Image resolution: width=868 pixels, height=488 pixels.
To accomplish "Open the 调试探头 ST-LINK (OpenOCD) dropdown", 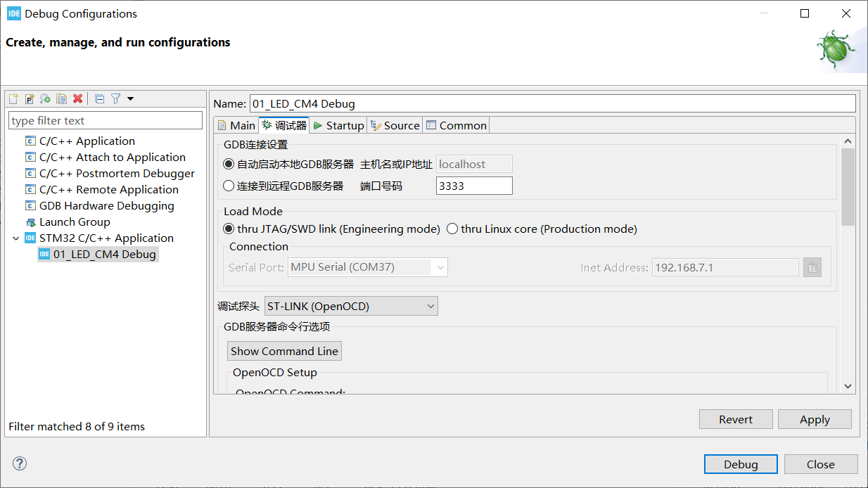I will [x=351, y=307].
